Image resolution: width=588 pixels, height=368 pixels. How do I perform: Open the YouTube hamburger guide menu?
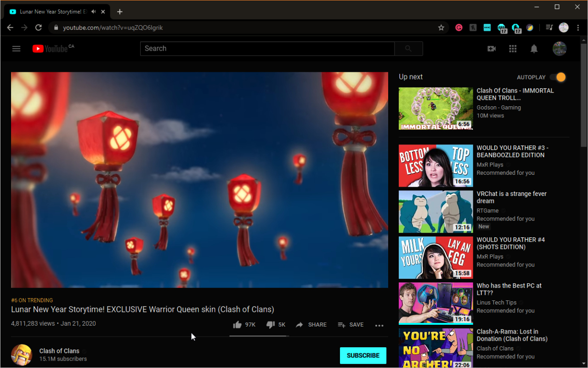point(17,48)
